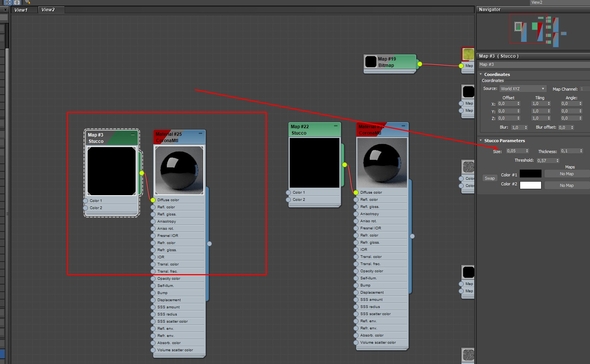Click the Swap colors button
The height and width of the screenshot is (364, 590).
point(490,178)
